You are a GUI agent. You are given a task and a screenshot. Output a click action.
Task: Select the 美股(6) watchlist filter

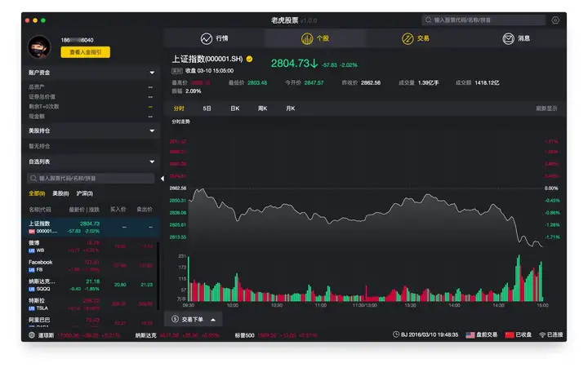pos(60,193)
